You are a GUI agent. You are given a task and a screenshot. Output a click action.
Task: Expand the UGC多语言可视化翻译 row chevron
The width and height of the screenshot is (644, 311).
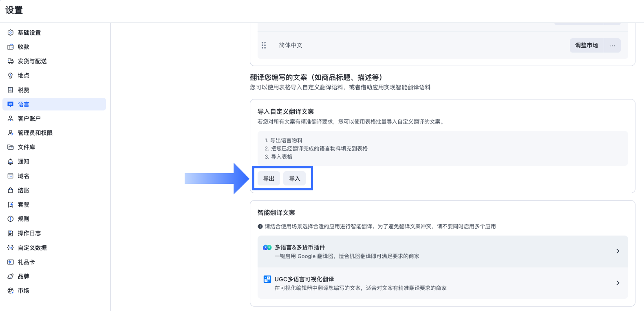(618, 283)
